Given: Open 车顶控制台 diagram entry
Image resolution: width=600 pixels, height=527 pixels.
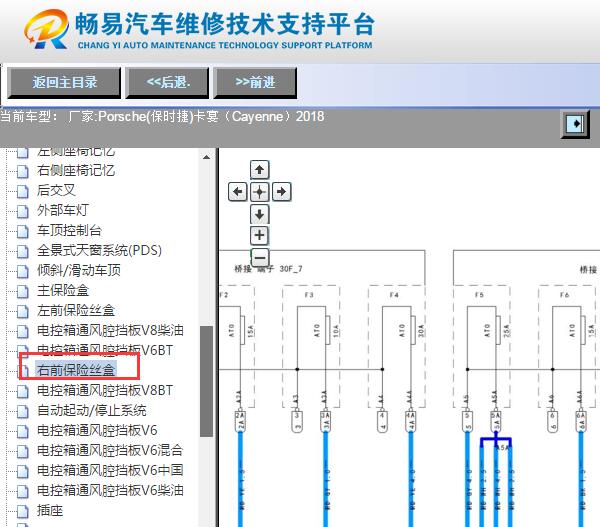Looking at the screenshot, I should [x=69, y=230].
